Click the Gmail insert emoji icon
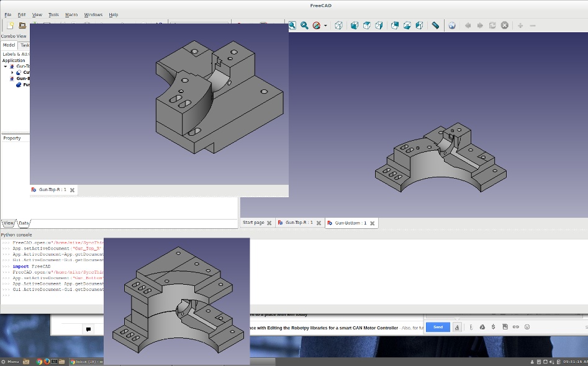 point(527,327)
